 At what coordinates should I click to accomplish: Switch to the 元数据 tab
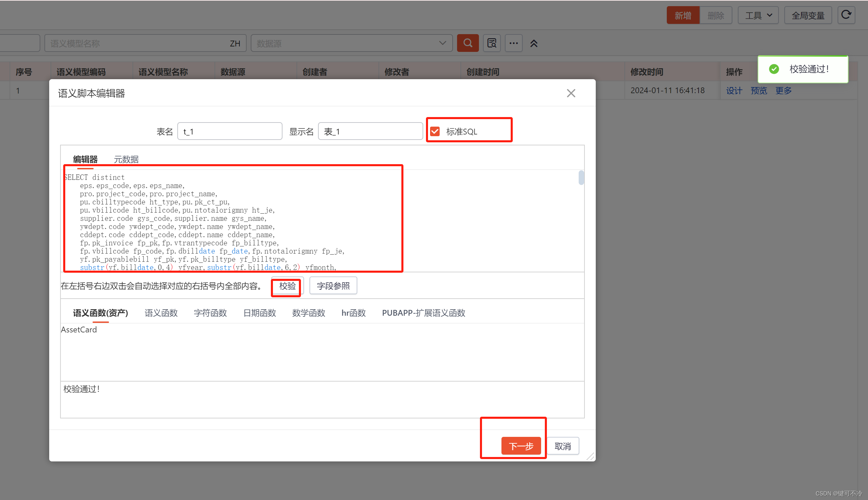pos(126,159)
